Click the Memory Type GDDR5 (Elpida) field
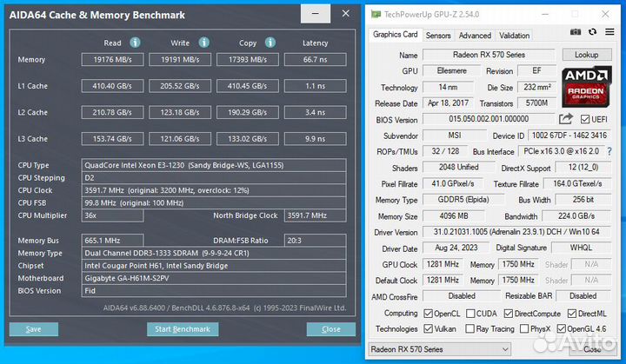 pos(463,200)
